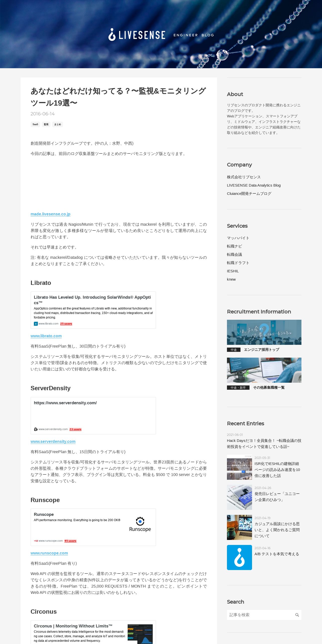Click the 2016-06-14 post date
Screen dimensions: 322x644
click(43, 114)
